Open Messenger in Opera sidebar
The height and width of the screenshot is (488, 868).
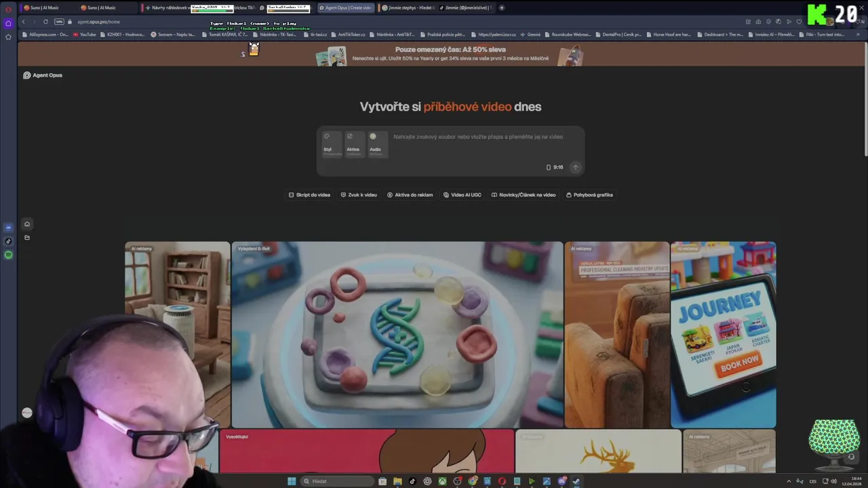tap(8, 228)
